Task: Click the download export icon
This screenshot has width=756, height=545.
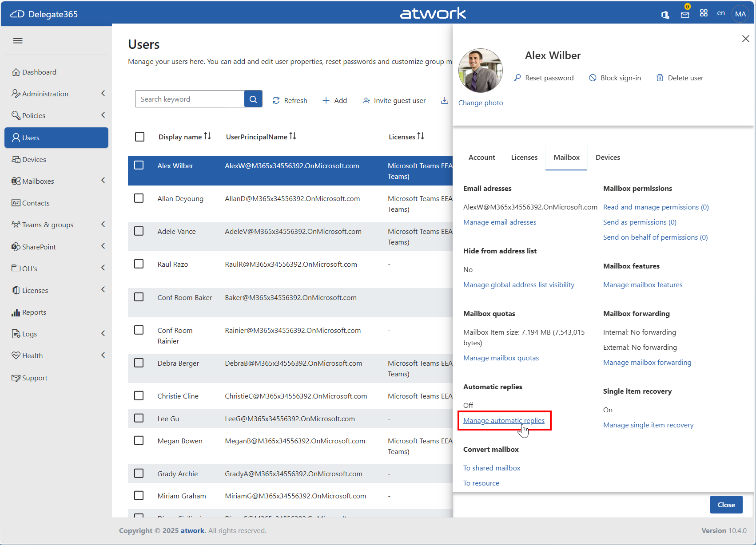Action: (444, 100)
